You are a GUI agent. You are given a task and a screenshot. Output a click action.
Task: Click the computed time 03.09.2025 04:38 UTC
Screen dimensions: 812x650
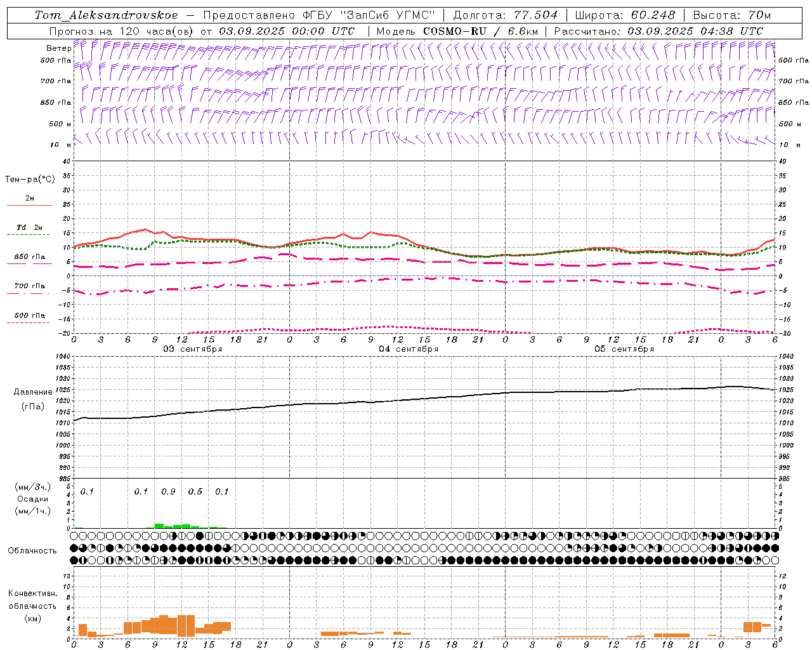[695, 31]
